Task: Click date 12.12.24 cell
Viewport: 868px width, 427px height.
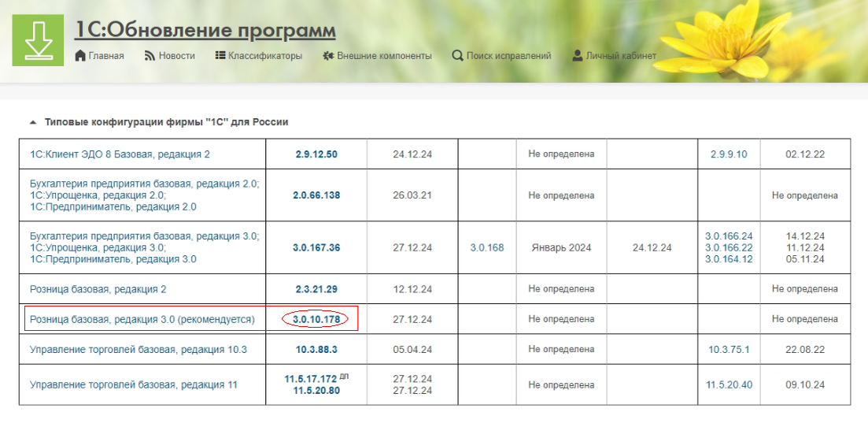Action: click(412, 289)
